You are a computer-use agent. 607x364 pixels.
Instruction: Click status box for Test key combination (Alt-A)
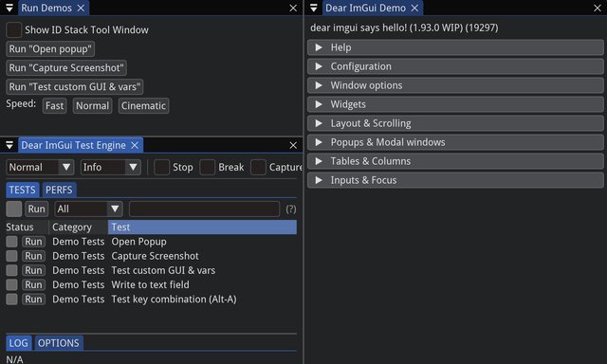tap(11, 299)
